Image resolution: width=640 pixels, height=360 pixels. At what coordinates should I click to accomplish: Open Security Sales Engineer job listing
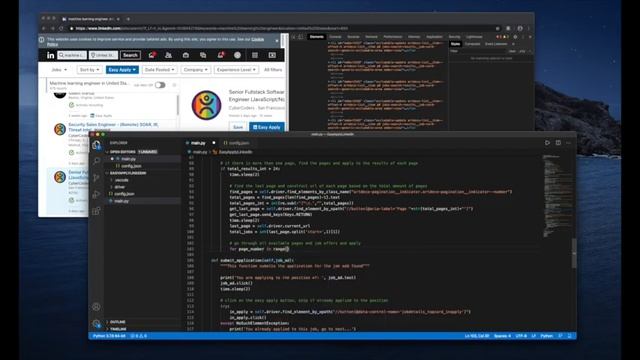[113, 127]
